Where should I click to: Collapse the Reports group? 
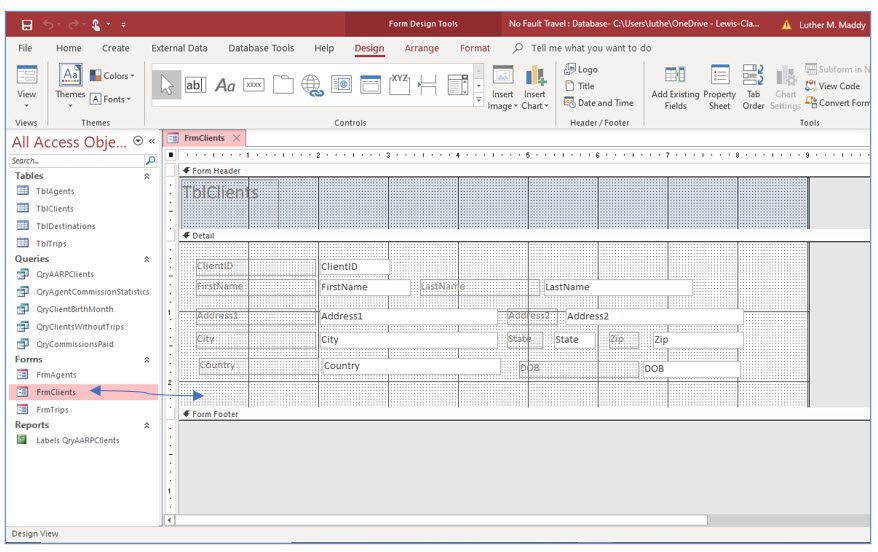147,425
